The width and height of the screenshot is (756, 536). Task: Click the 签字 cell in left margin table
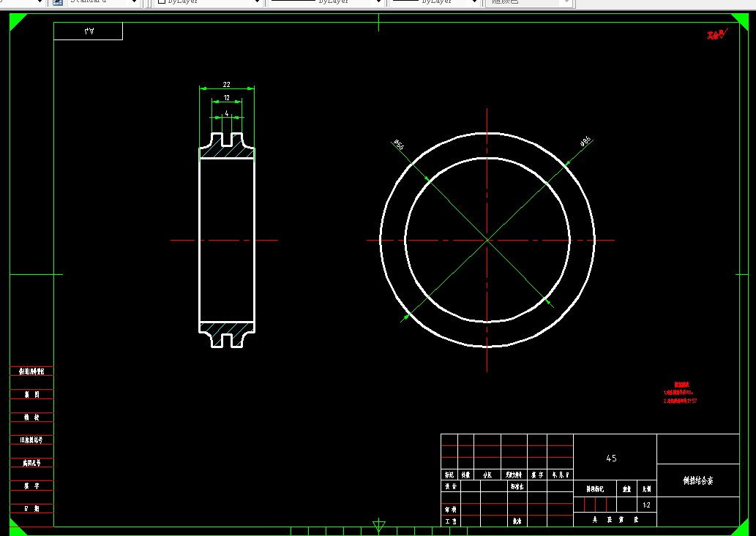(31, 486)
